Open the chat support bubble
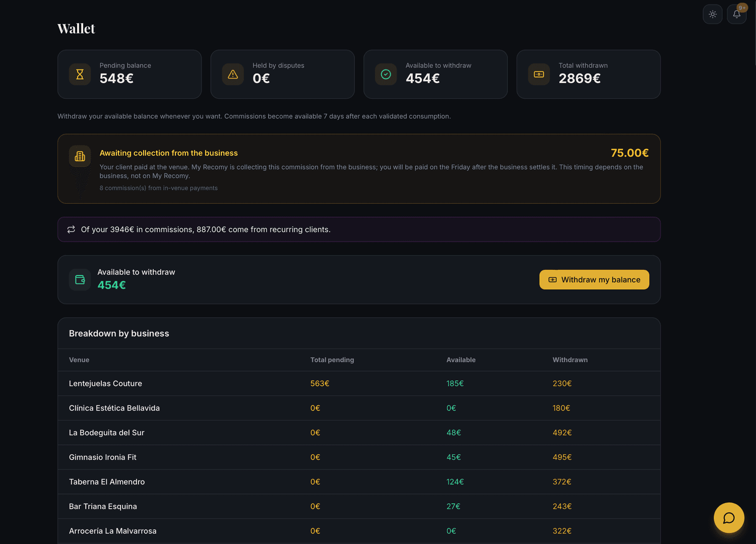 (x=729, y=518)
